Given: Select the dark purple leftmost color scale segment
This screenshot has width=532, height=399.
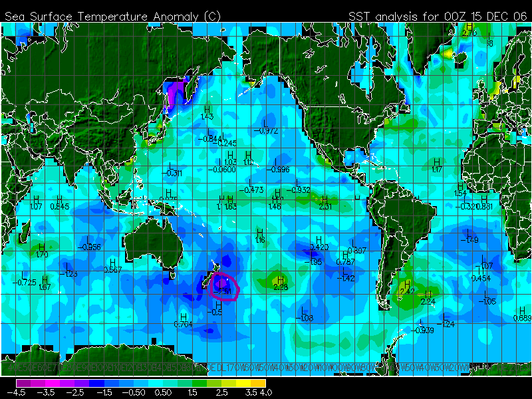Looking at the screenshot, I should pos(23,384).
